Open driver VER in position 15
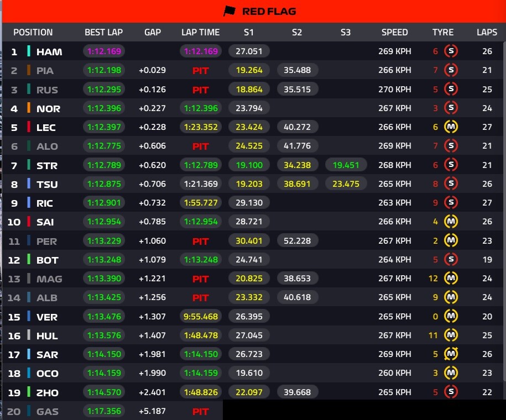The image size is (506, 420). (x=47, y=317)
